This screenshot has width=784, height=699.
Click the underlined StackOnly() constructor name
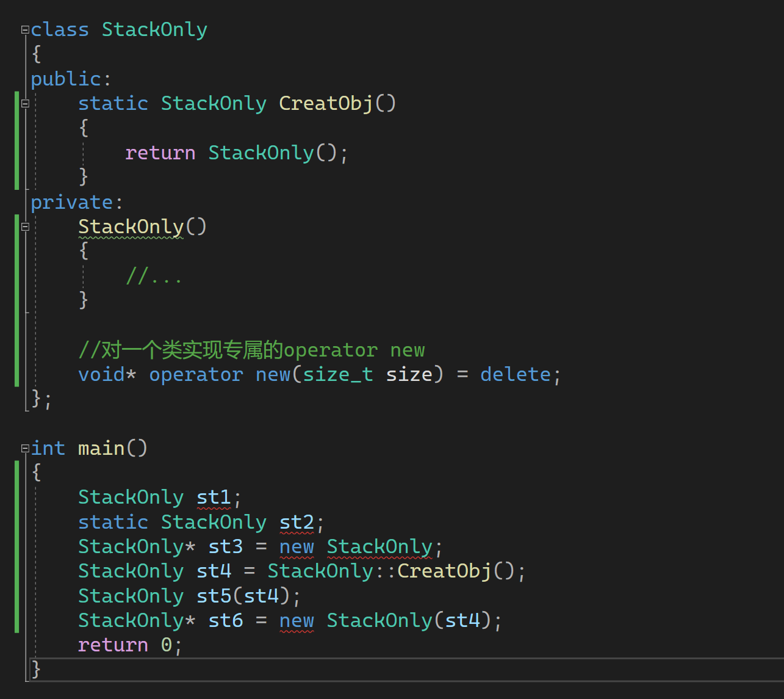[131, 226]
